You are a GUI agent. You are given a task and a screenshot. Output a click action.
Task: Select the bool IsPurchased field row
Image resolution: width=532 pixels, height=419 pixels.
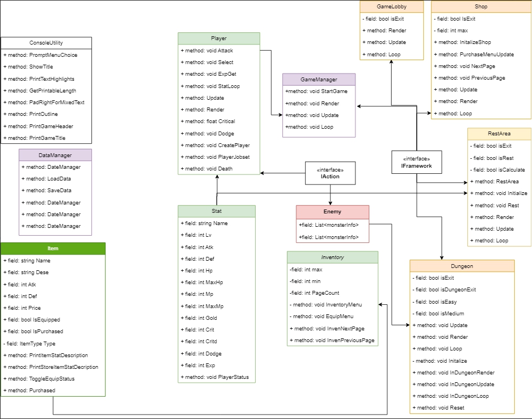point(53,332)
